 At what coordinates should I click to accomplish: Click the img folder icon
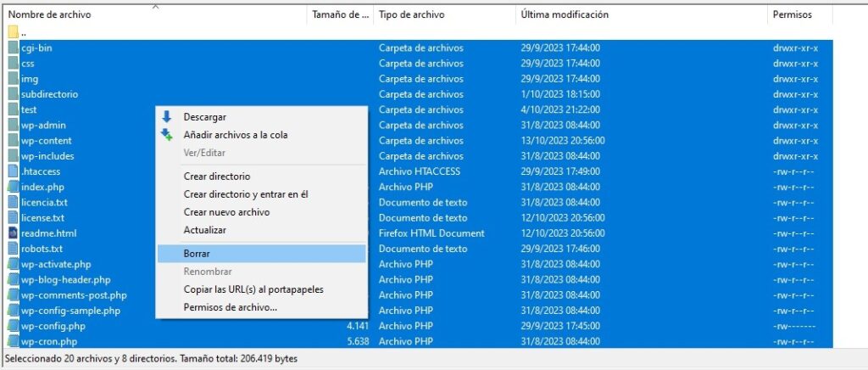14,79
